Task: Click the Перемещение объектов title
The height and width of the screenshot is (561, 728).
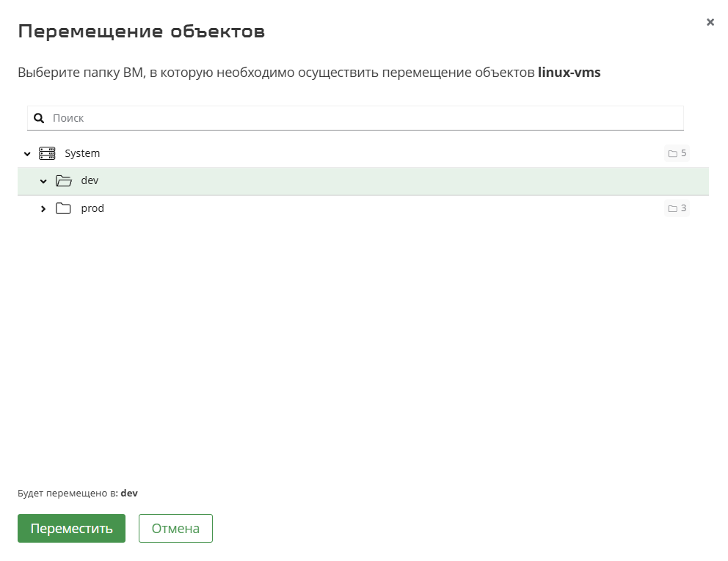Action: [141, 32]
